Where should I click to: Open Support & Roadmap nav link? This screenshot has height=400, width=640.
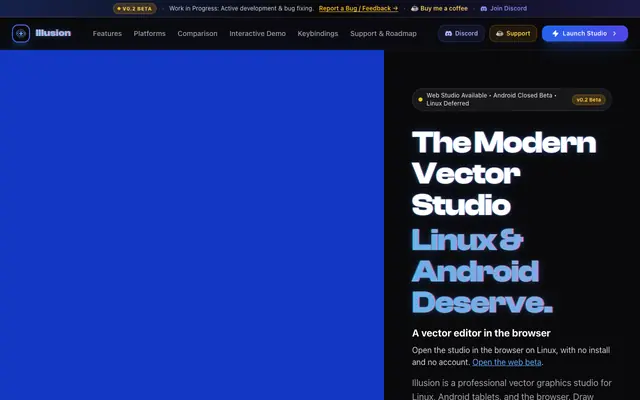pyautogui.click(x=383, y=33)
